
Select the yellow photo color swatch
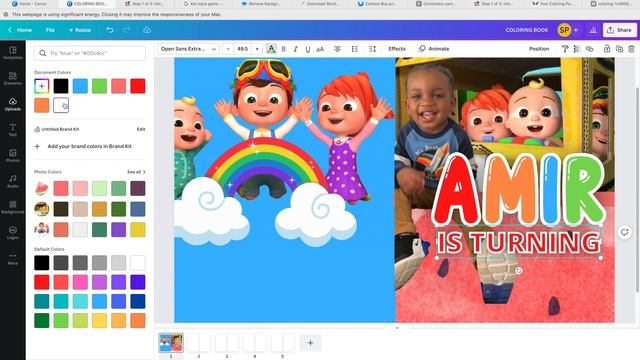(138, 230)
